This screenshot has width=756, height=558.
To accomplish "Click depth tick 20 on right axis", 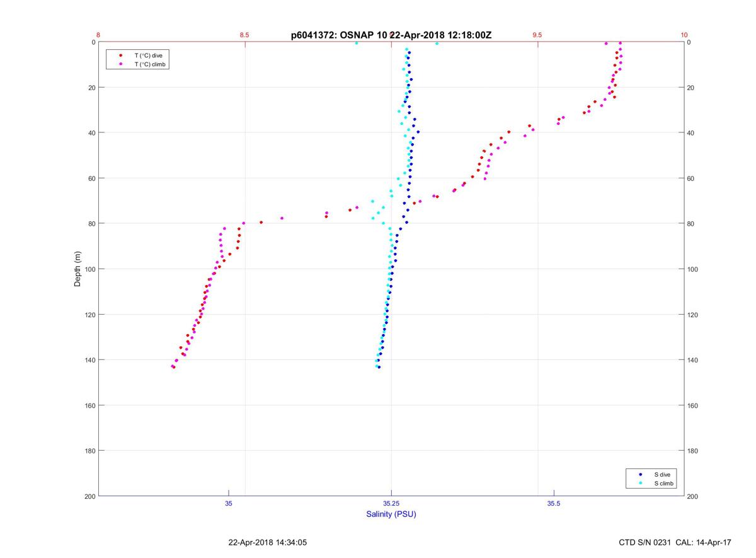I will click(692, 88).
